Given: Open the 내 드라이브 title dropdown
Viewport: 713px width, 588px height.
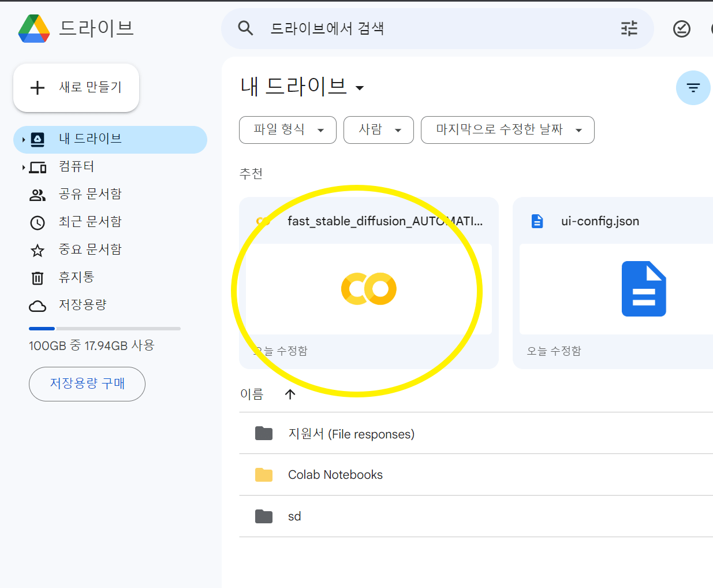Looking at the screenshot, I should tap(360, 88).
